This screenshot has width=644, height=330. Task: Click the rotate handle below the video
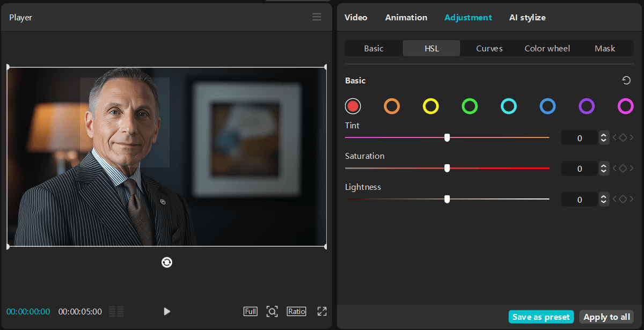point(167,262)
